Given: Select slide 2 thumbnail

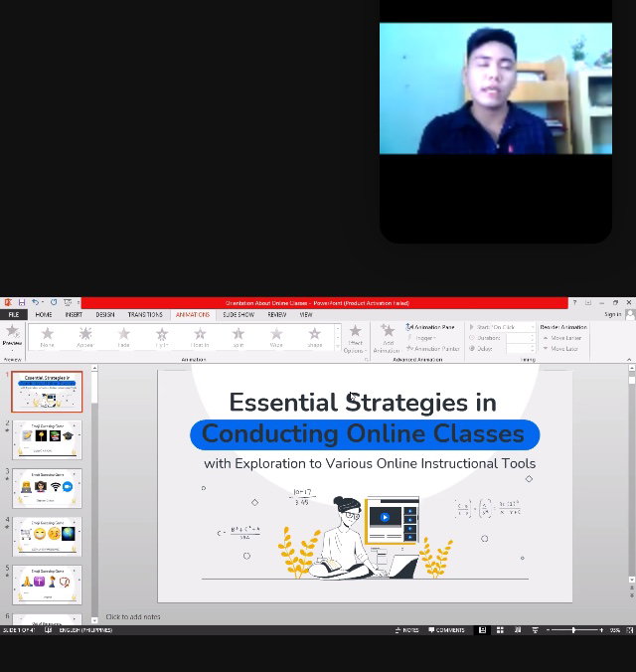Looking at the screenshot, I should tap(47, 439).
